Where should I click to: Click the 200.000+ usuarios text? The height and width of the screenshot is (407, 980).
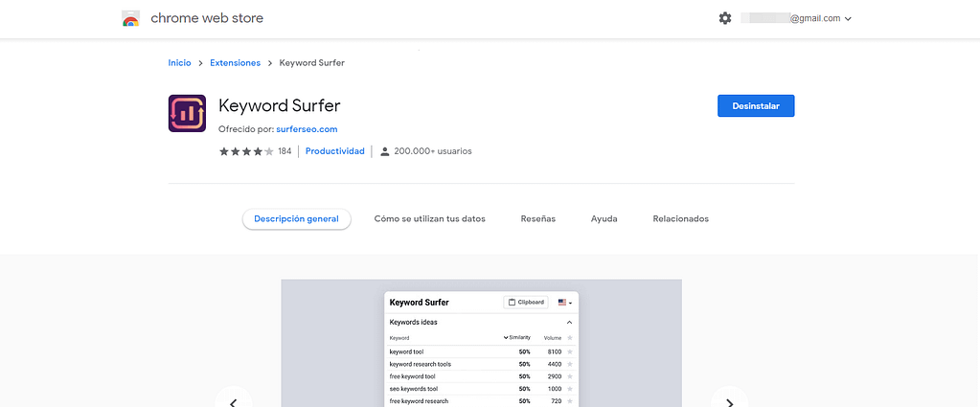(432, 151)
